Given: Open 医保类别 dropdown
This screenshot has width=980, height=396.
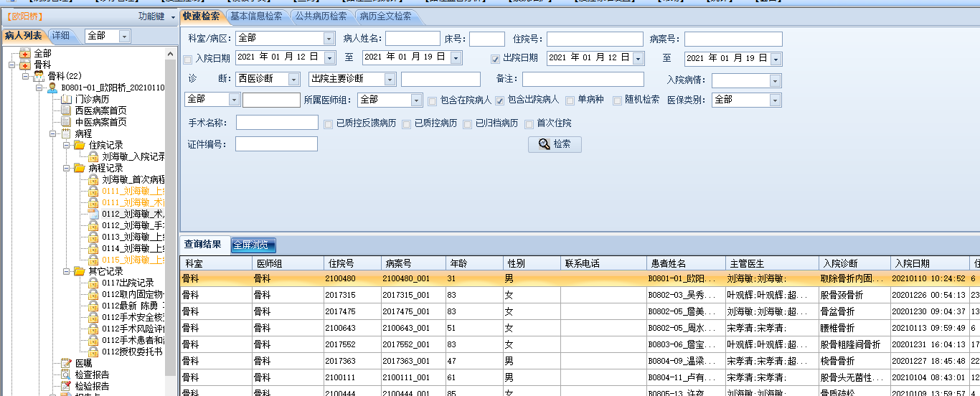Looking at the screenshot, I should [x=775, y=100].
